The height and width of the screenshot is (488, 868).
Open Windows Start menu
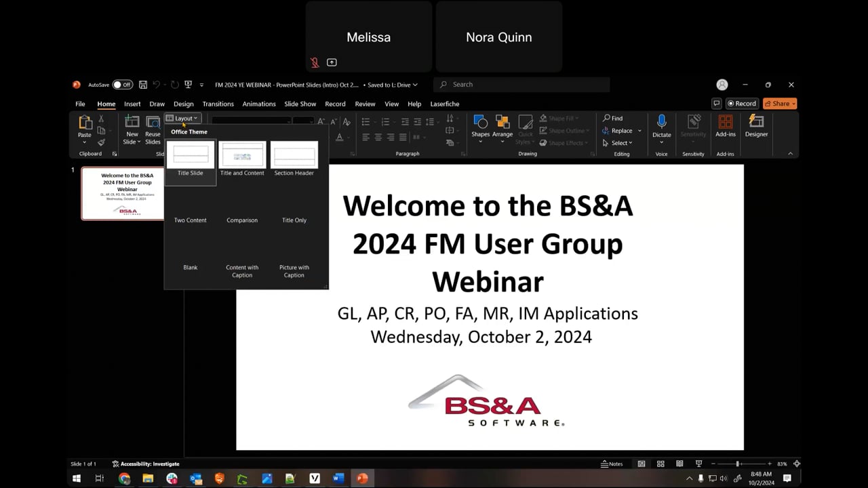[x=77, y=479]
